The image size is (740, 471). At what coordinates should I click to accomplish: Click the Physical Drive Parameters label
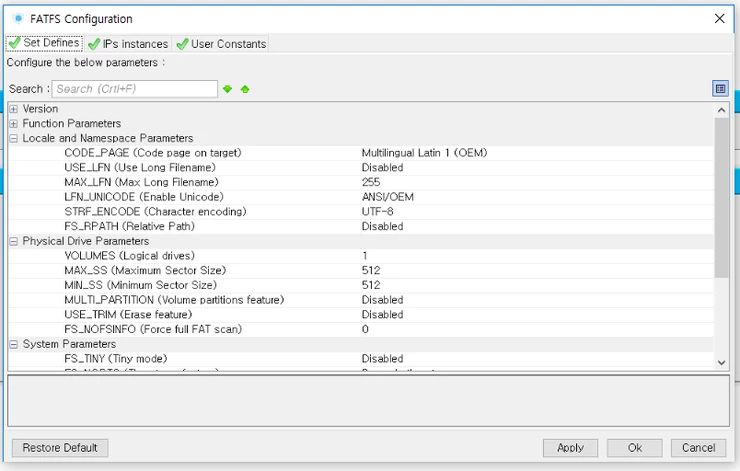click(x=85, y=241)
